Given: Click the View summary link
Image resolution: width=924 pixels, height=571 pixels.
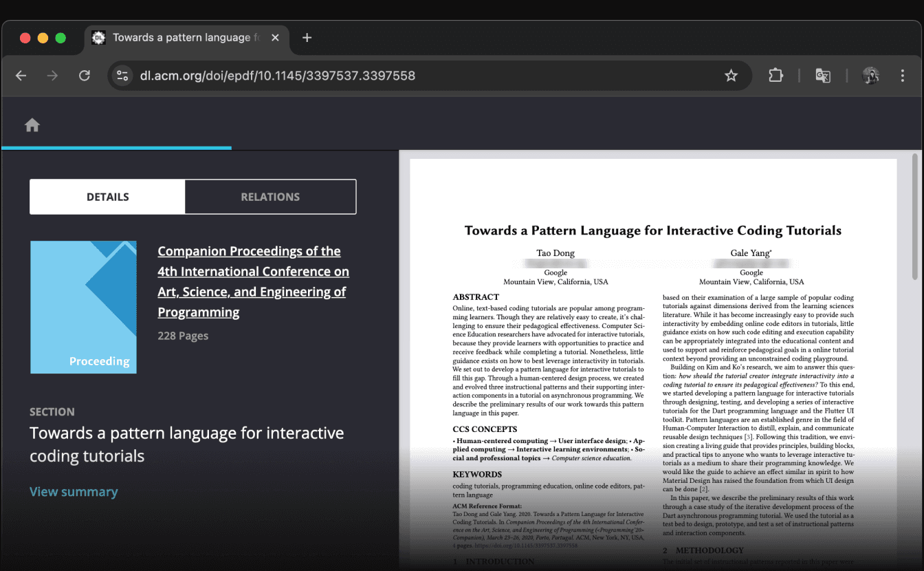Looking at the screenshot, I should point(74,491).
